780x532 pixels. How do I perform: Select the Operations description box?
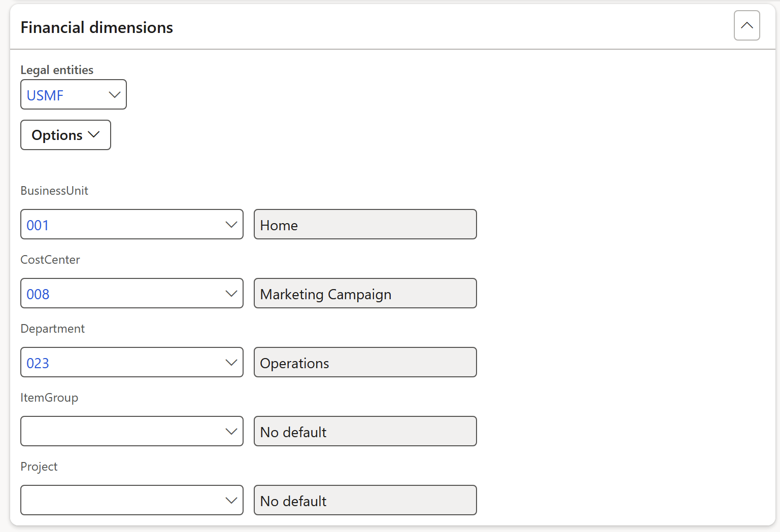[x=365, y=363]
